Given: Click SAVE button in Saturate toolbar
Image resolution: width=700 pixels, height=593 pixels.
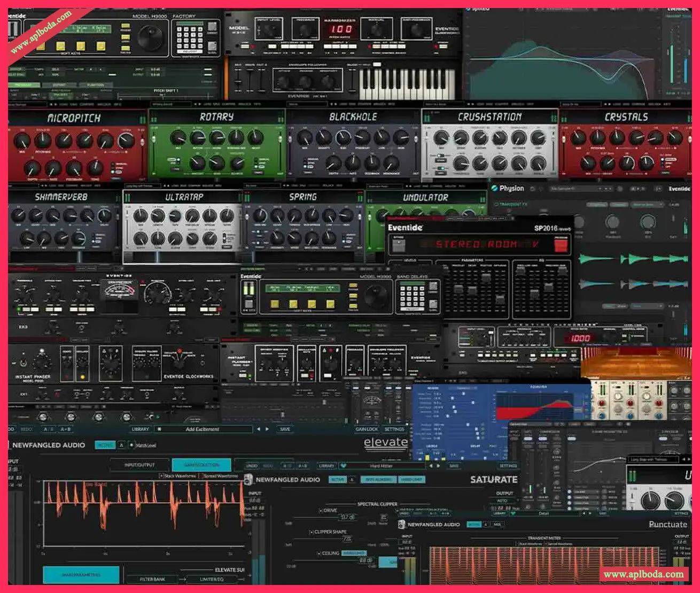Looking at the screenshot, I should coord(454,466).
